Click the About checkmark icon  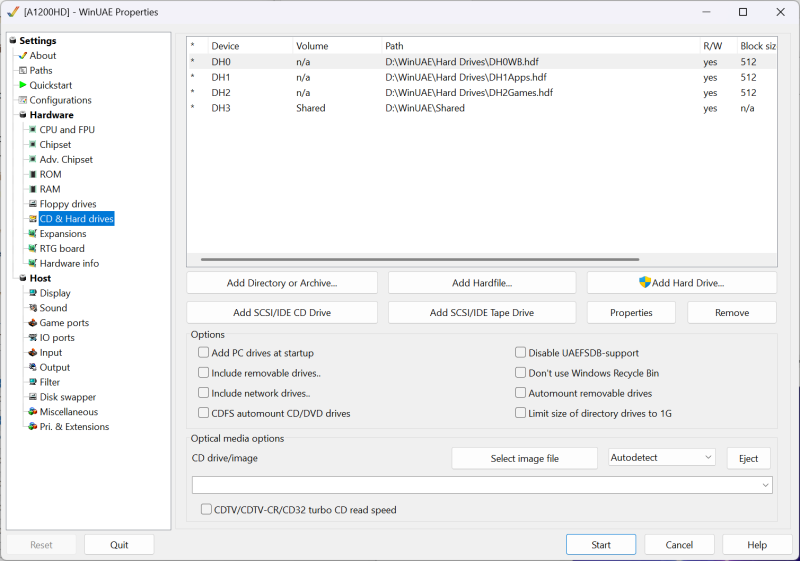tap(23, 56)
